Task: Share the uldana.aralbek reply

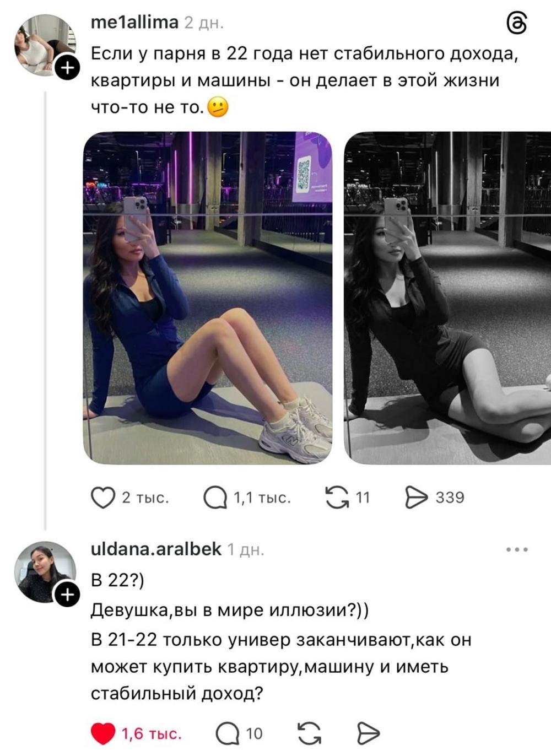Action: 368,734
